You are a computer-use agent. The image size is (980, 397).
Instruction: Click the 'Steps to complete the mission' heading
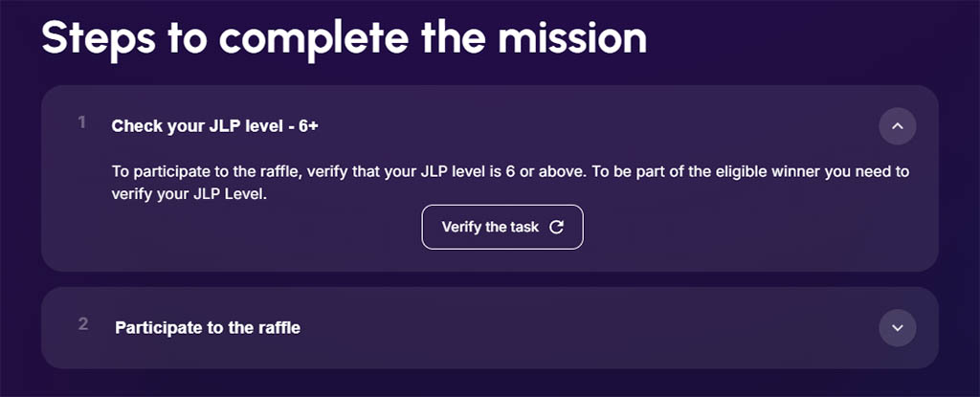point(344,37)
